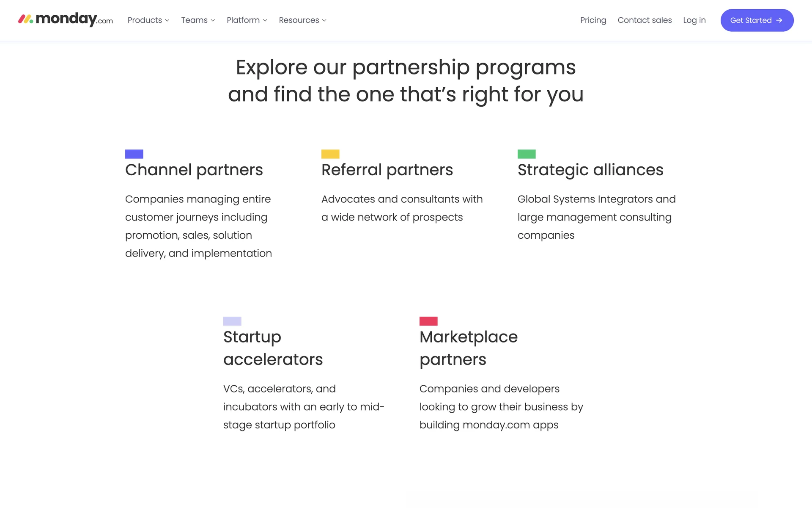Click the monday.com logo icon
The width and height of the screenshot is (812, 508).
[25, 19]
